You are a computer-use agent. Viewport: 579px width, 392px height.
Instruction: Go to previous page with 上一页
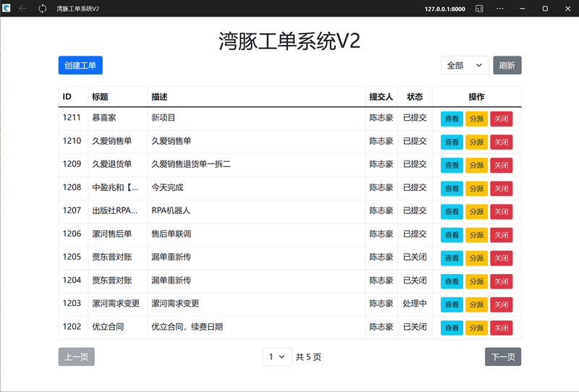[x=77, y=357]
